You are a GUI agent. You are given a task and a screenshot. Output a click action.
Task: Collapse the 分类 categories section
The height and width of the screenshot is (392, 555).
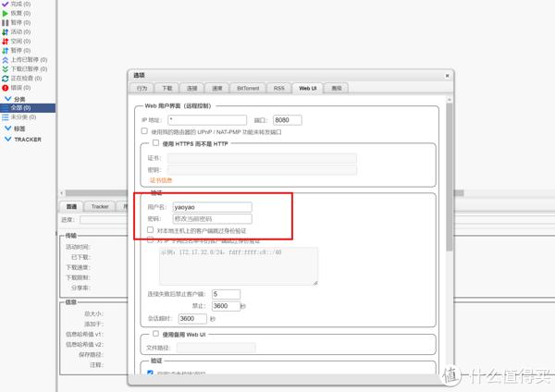pyautogui.click(x=7, y=99)
